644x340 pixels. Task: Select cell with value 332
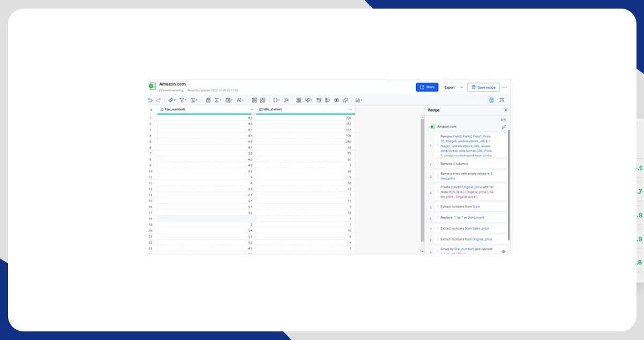pos(305,124)
